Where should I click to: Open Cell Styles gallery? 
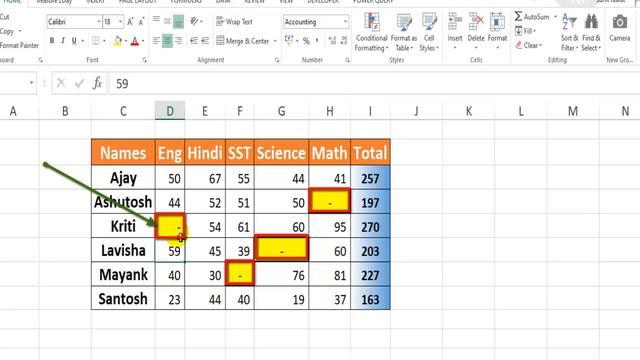coord(429,32)
